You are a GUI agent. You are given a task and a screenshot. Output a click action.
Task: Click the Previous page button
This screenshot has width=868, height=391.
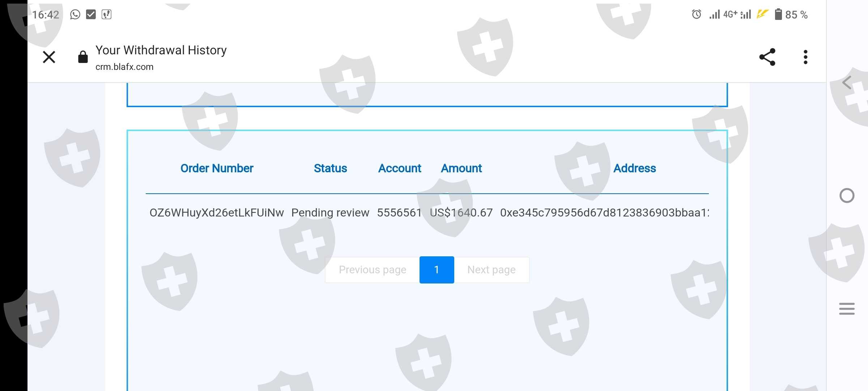coord(373,270)
